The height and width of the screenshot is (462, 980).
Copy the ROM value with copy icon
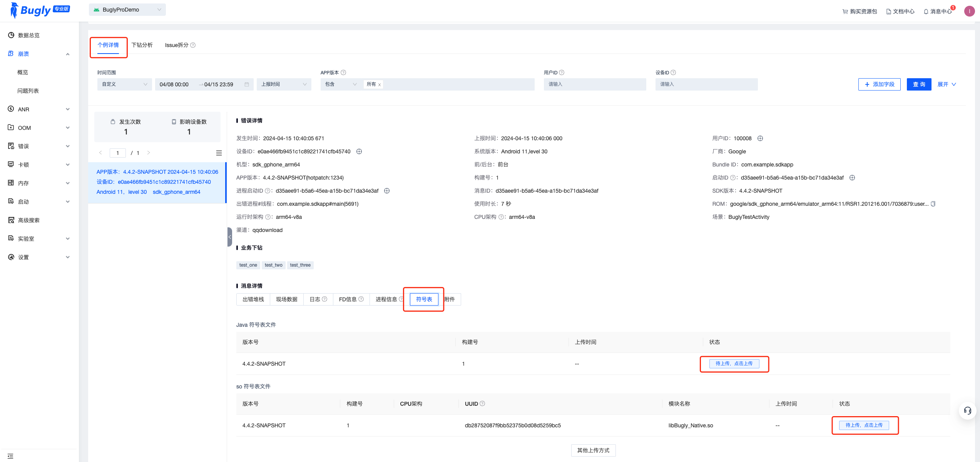pyautogui.click(x=933, y=204)
